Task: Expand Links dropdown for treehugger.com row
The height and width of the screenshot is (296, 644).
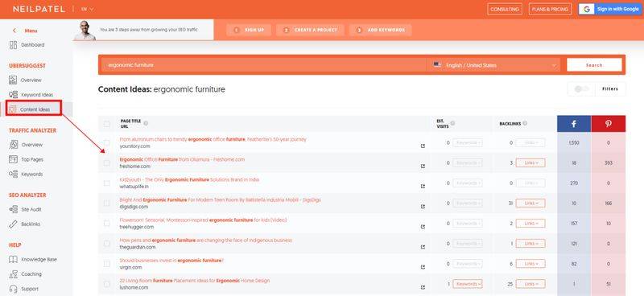Action: point(530,224)
